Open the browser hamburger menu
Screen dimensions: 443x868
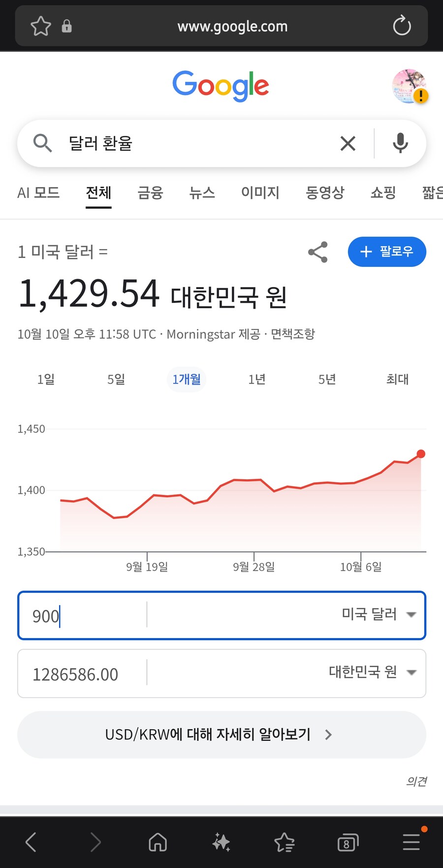pos(411,842)
